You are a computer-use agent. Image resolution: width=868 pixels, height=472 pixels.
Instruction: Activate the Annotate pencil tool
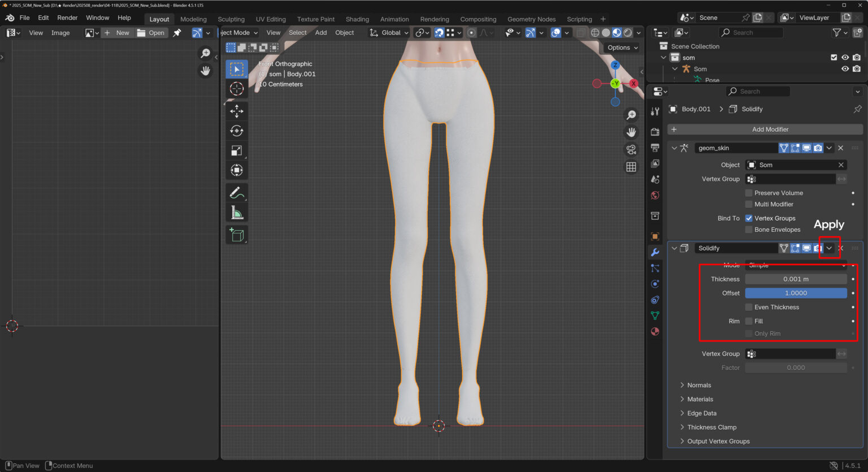tap(236, 193)
